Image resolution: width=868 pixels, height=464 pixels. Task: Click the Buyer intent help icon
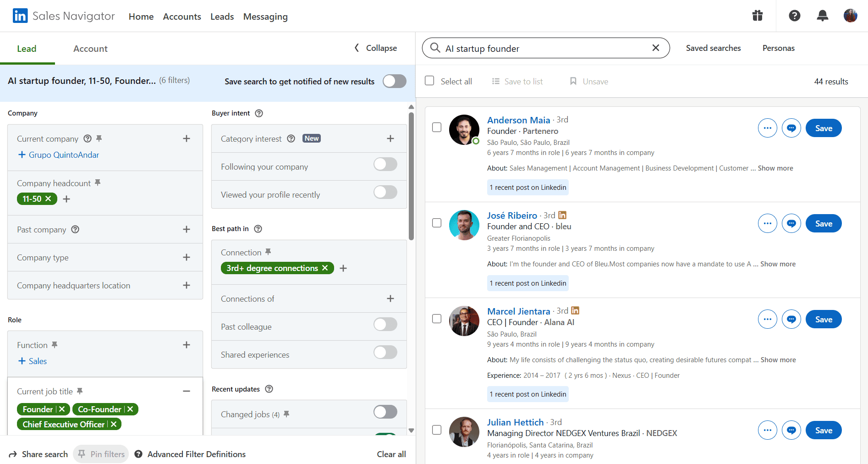click(x=259, y=113)
